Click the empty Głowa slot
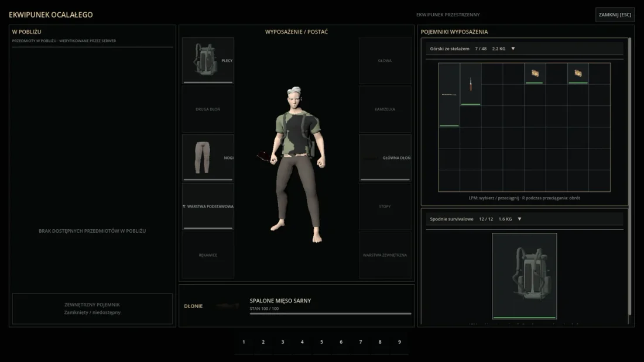Image resolution: width=644 pixels, height=362 pixels. pos(385,60)
